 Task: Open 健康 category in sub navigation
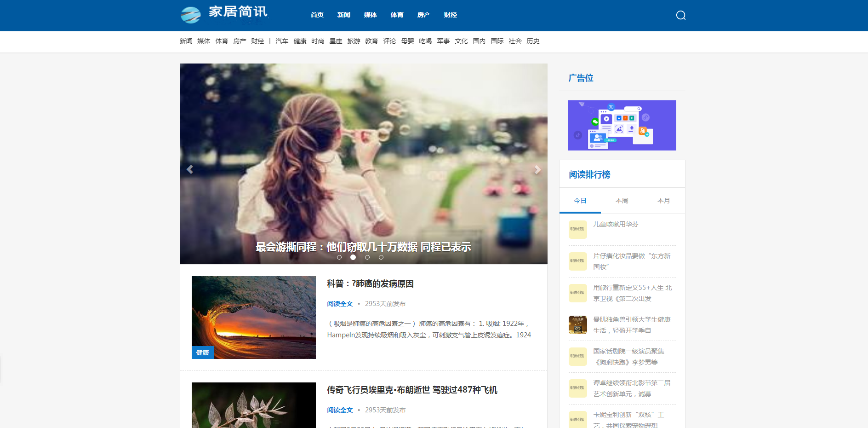coord(300,41)
